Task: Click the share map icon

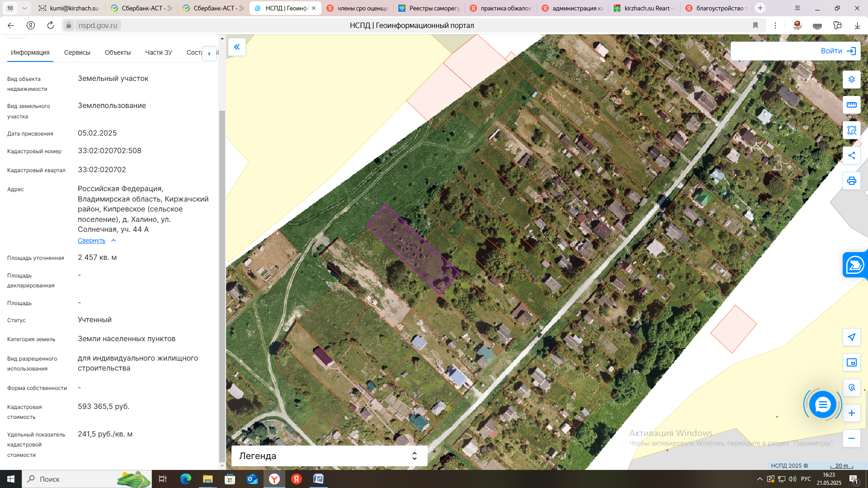Action: [x=851, y=155]
